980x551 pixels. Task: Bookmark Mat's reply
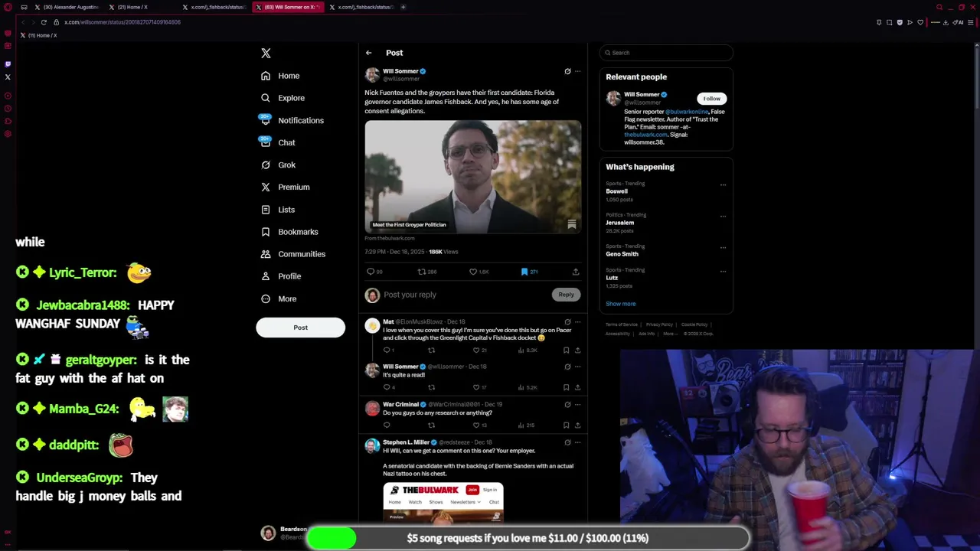coord(567,350)
